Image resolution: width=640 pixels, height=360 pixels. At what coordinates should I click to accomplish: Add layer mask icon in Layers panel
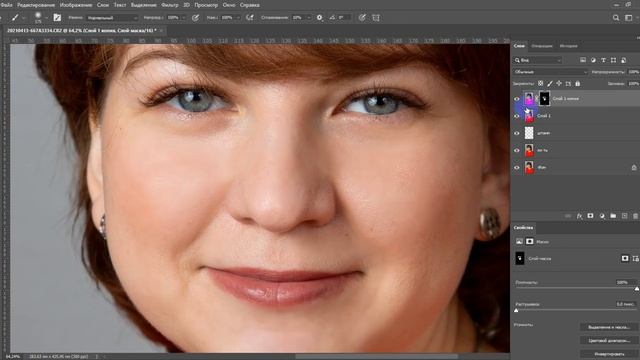(591, 216)
